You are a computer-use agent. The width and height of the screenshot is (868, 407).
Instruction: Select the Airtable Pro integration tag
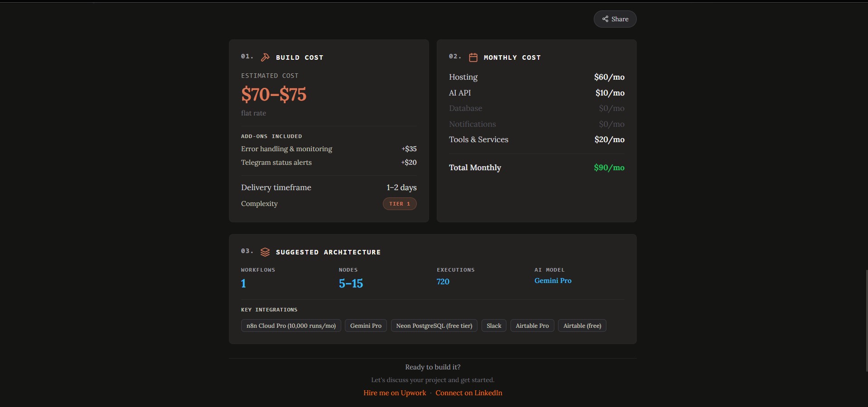pyautogui.click(x=532, y=326)
